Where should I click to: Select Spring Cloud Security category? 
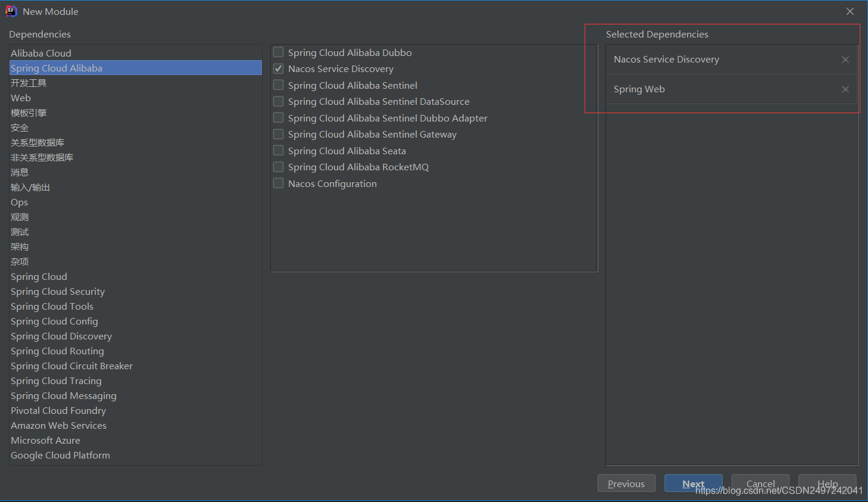pos(136,291)
